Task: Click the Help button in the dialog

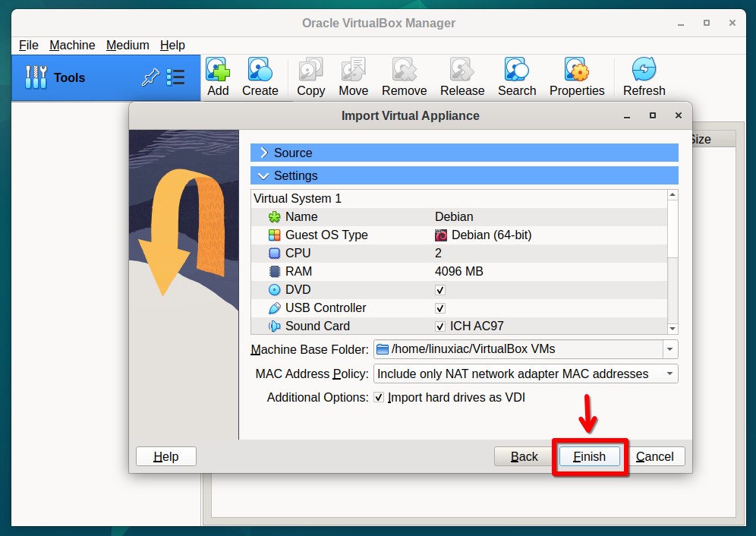Action: (166, 456)
